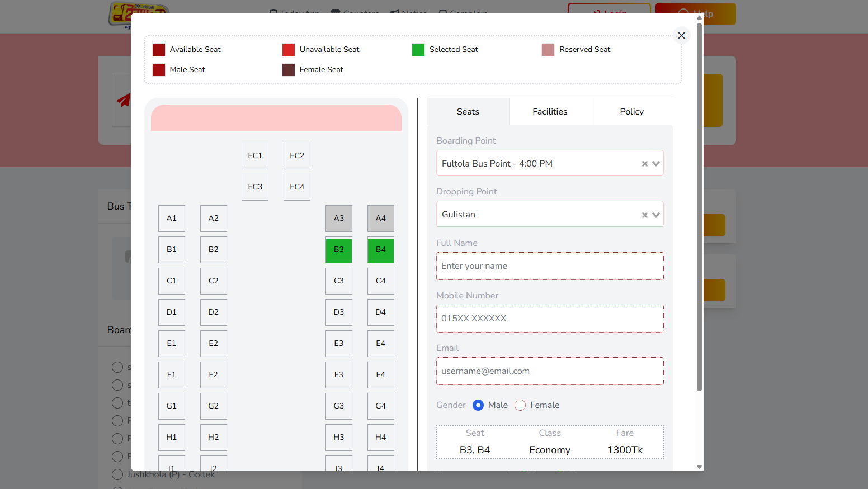The image size is (868, 489).
Task: Click the Complain icon in navbar
Action: click(x=443, y=12)
